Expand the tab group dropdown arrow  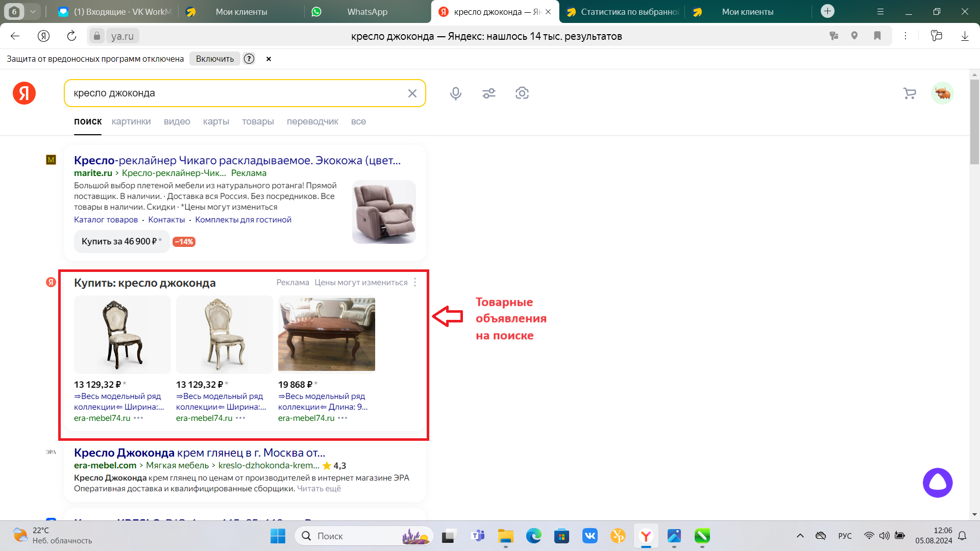(x=33, y=11)
